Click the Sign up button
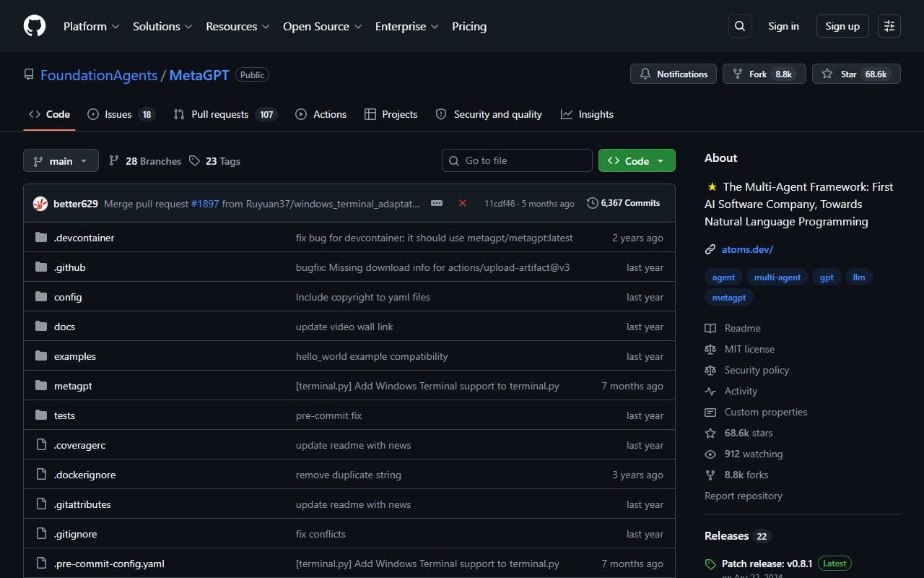 pos(842,26)
